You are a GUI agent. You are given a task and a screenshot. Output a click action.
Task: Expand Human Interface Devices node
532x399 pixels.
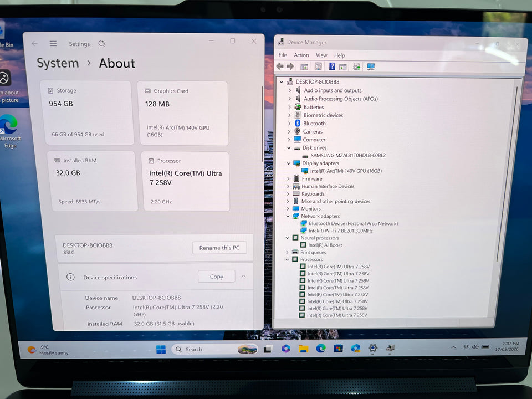point(288,186)
